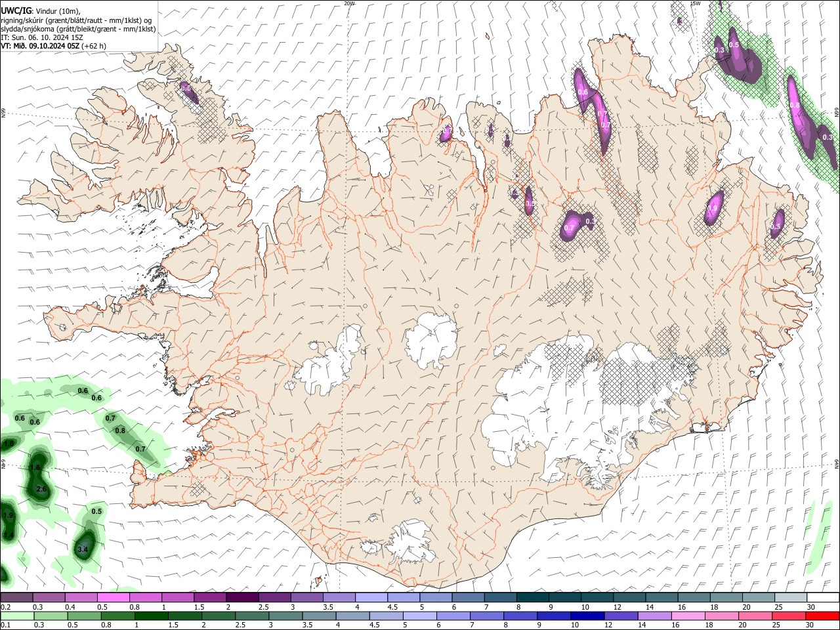
Task: Click the light pink swatch labeled 16 in bottom legend
Action: [688, 616]
